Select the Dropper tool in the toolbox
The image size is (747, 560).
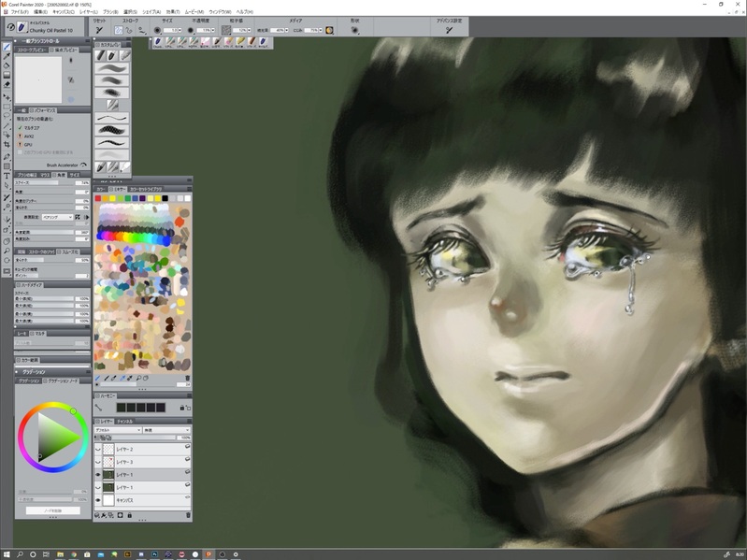(7, 56)
